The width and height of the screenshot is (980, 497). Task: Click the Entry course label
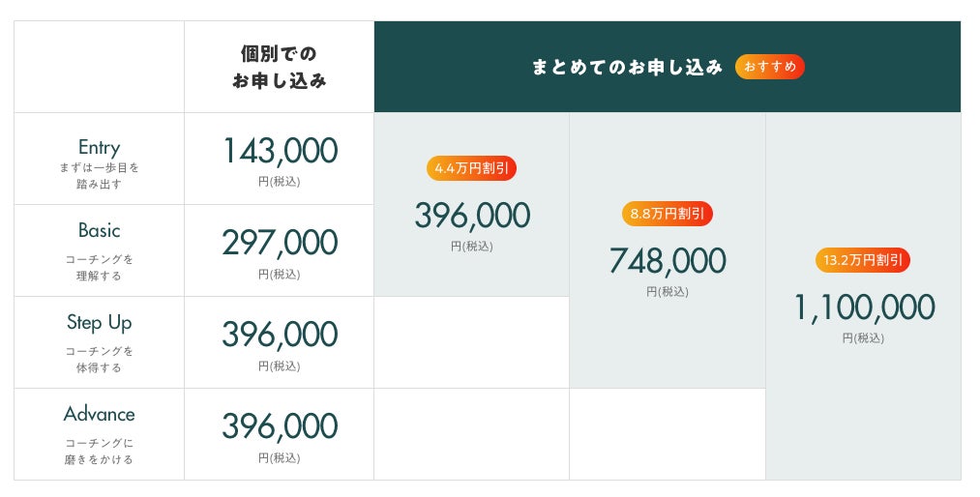click(x=99, y=147)
